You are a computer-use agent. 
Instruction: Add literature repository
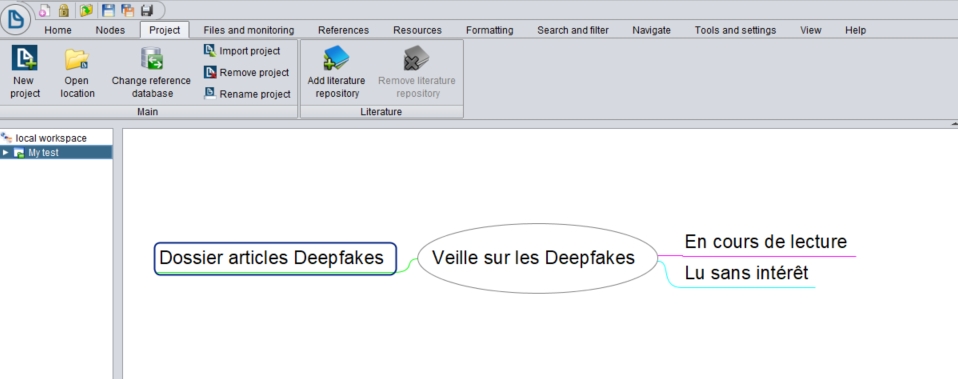(337, 72)
